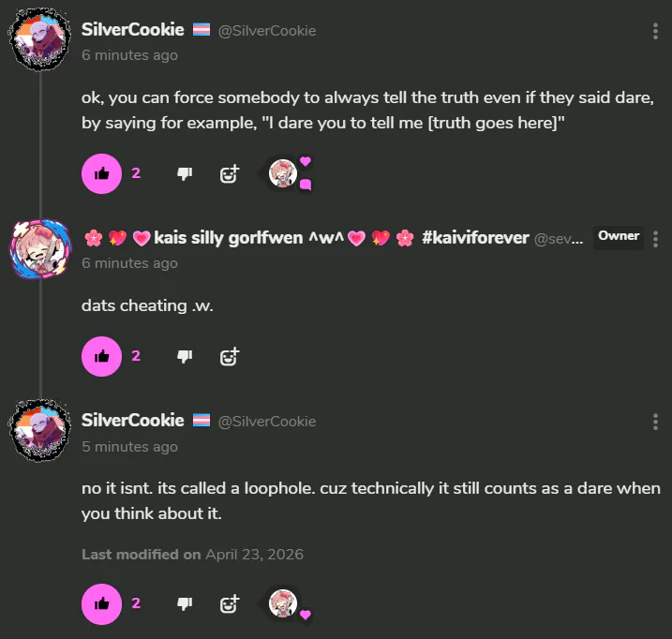Click reactor avatar under loophole comment
This screenshot has height=639, width=672.
click(x=283, y=603)
